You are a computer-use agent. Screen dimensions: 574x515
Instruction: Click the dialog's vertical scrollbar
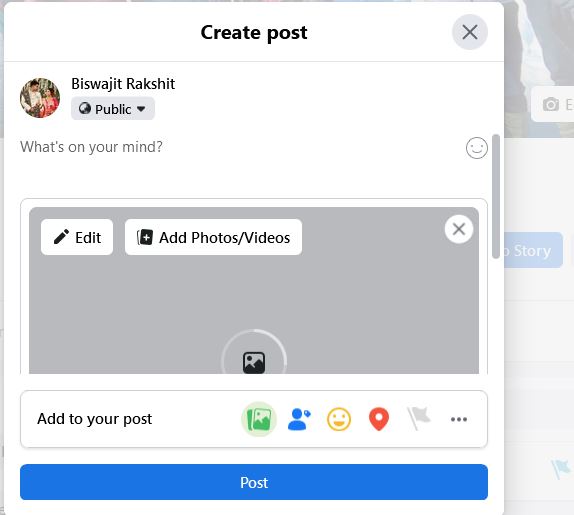(x=496, y=197)
